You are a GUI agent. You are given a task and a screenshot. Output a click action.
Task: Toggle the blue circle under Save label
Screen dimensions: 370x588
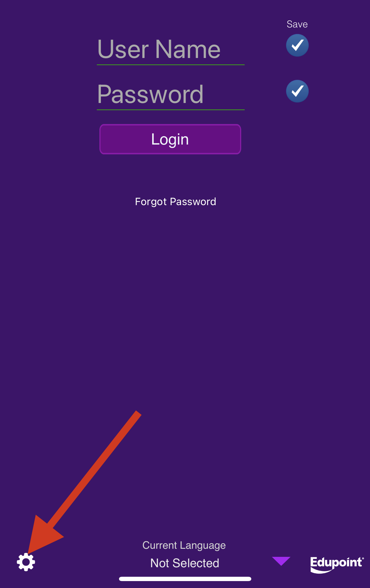[297, 45]
